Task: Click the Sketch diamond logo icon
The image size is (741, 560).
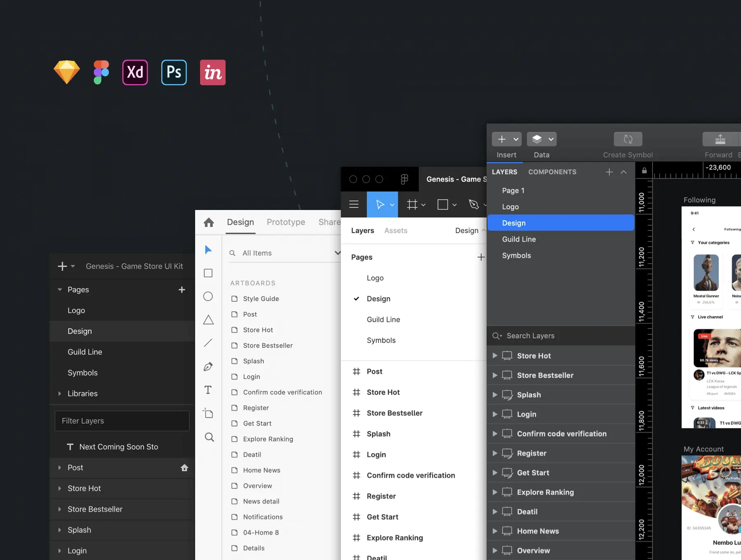Action: point(67,72)
